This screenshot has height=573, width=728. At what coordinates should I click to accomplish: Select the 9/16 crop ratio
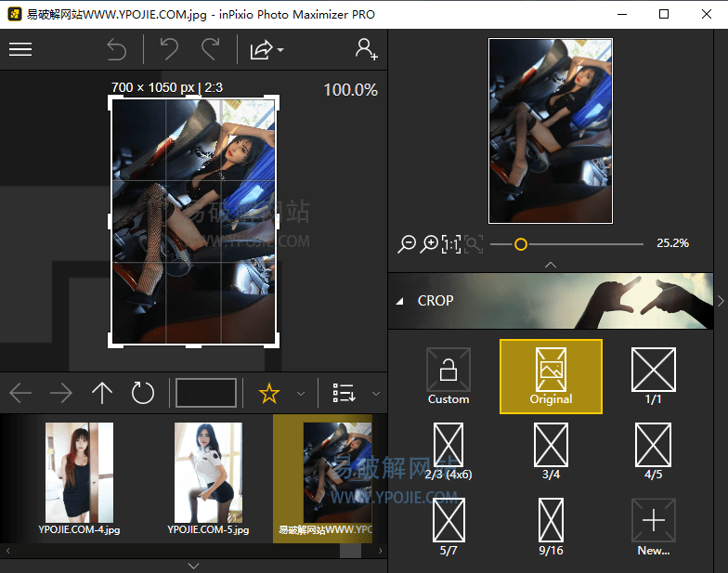coord(551,527)
